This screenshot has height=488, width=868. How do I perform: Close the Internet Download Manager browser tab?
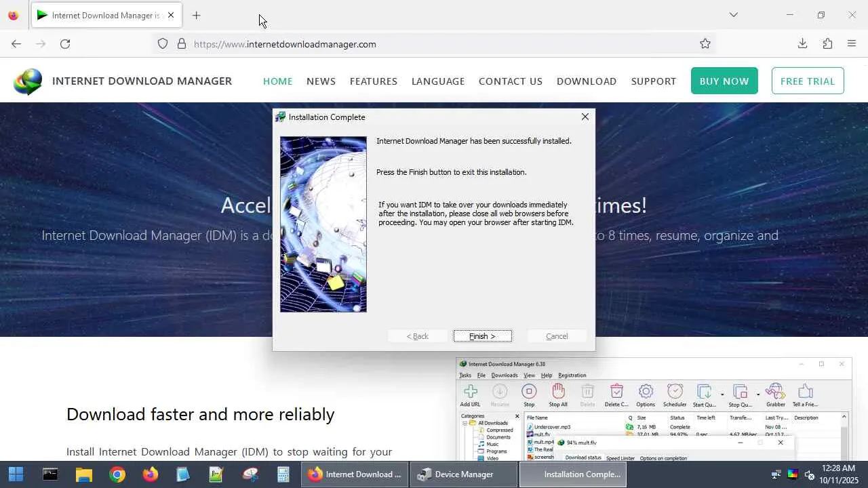(171, 15)
